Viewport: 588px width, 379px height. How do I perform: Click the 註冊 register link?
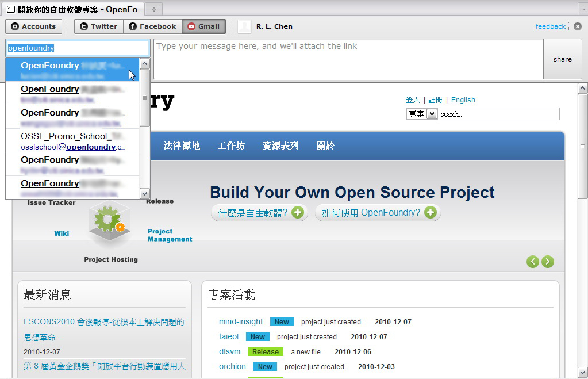435,100
